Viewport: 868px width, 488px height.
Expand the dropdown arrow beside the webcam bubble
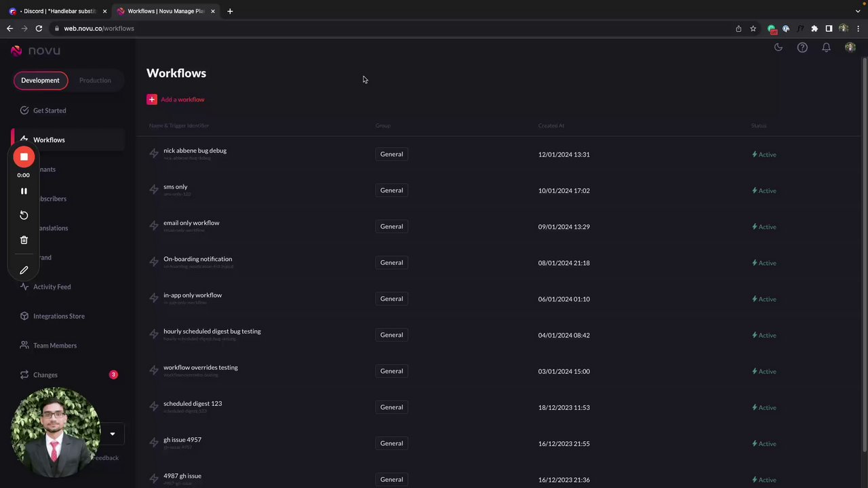(x=113, y=434)
